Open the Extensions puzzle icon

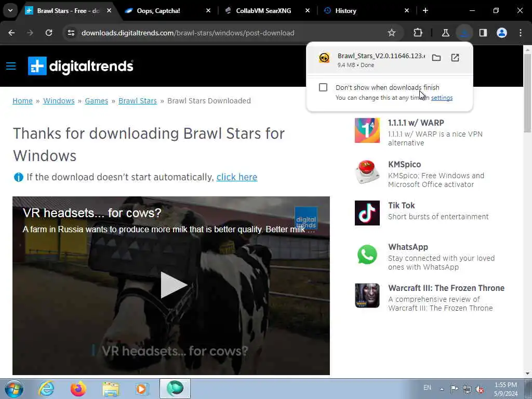tap(418, 33)
